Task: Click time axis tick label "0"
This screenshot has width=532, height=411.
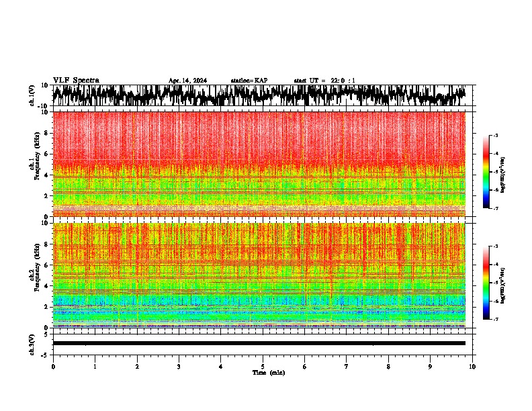Action: coord(53,367)
